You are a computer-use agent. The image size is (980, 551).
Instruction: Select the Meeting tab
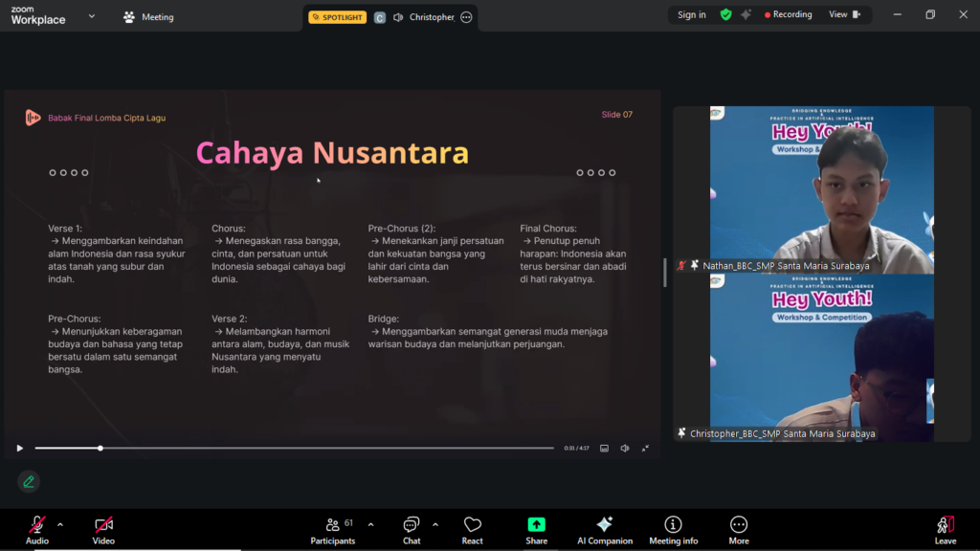[148, 17]
